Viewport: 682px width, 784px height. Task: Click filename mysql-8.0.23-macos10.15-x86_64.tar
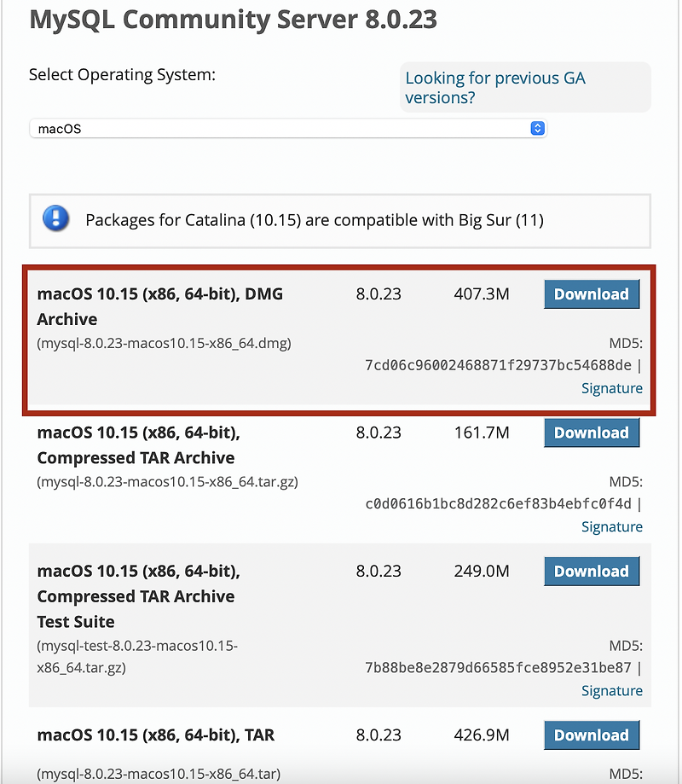[x=159, y=774]
